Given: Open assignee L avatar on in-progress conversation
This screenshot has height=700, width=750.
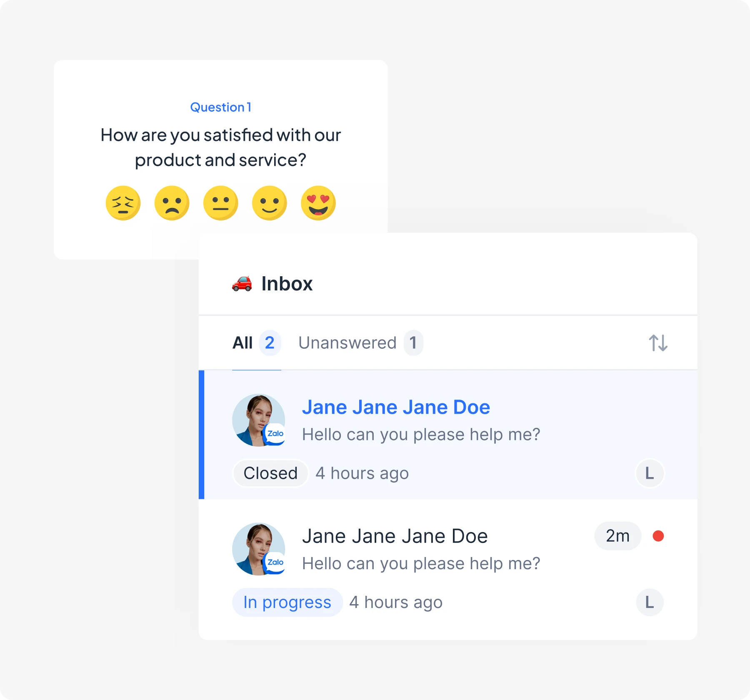Looking at the screenshot, I should 649,602.
